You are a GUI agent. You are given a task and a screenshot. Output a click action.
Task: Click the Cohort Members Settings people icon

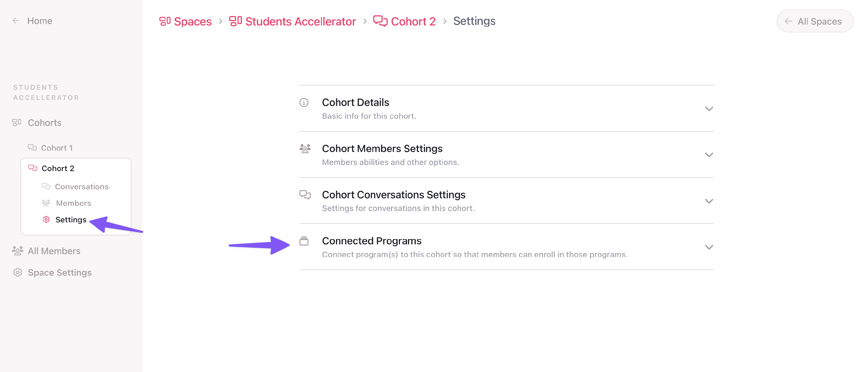pyautogui.click(x=305, y=149)
